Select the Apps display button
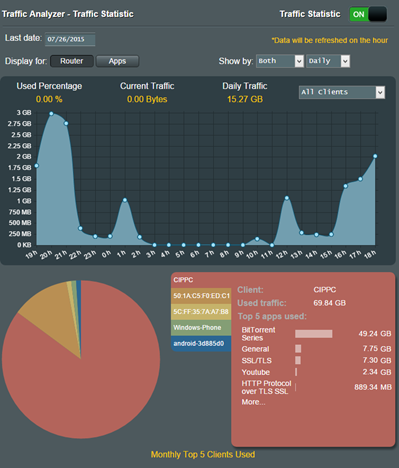399x468 pixels. pos(117,61)
